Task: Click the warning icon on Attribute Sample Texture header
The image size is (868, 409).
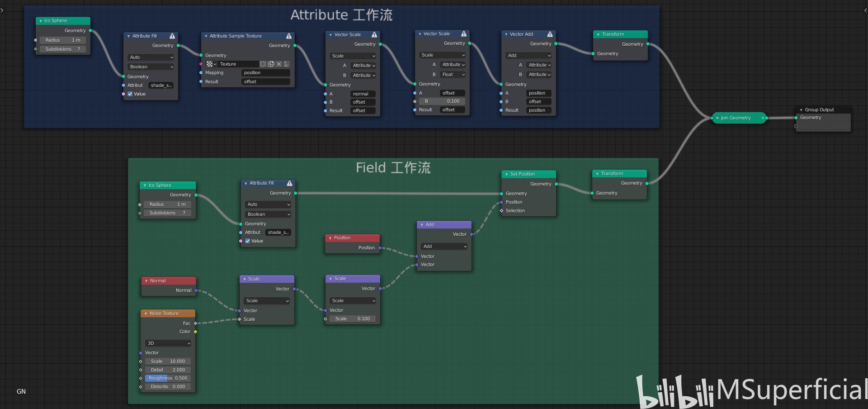Action: click(289, 36)
